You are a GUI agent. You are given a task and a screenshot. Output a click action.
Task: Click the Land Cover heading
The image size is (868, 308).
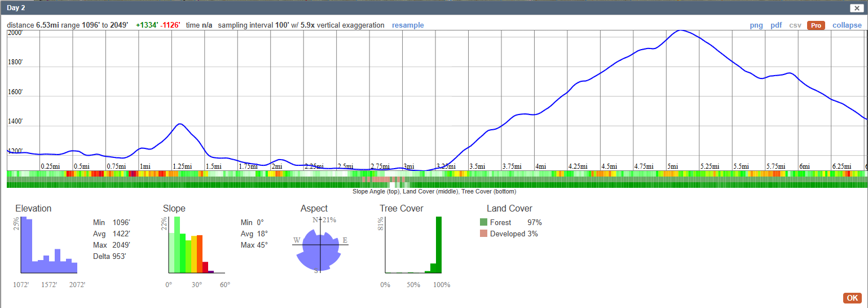pyautogui.click(x=509, y=208)
